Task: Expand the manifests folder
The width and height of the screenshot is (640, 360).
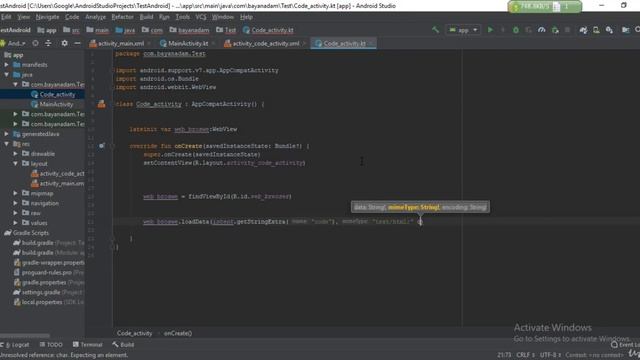Action: click(x=7, y=64)
